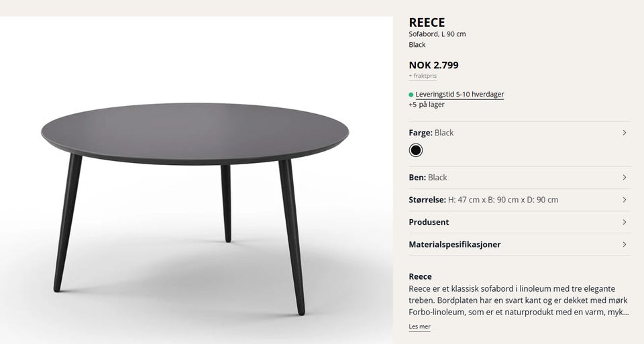Click the '+5 på lager' stock text
Screen dimensions: 644x344
(x=427, y=105)
